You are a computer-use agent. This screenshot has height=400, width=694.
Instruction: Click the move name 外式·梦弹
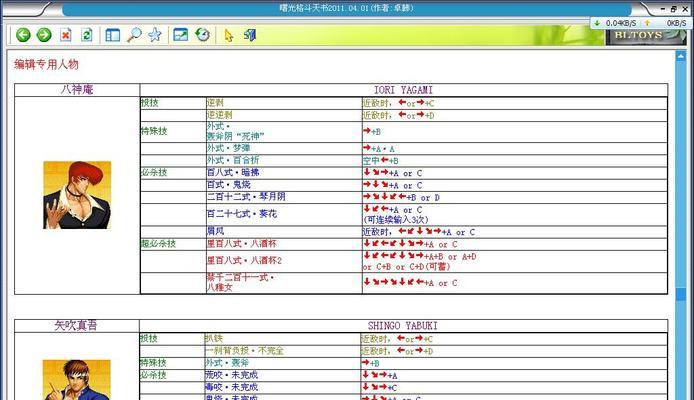pyautogui.click(x=228, y=148)
